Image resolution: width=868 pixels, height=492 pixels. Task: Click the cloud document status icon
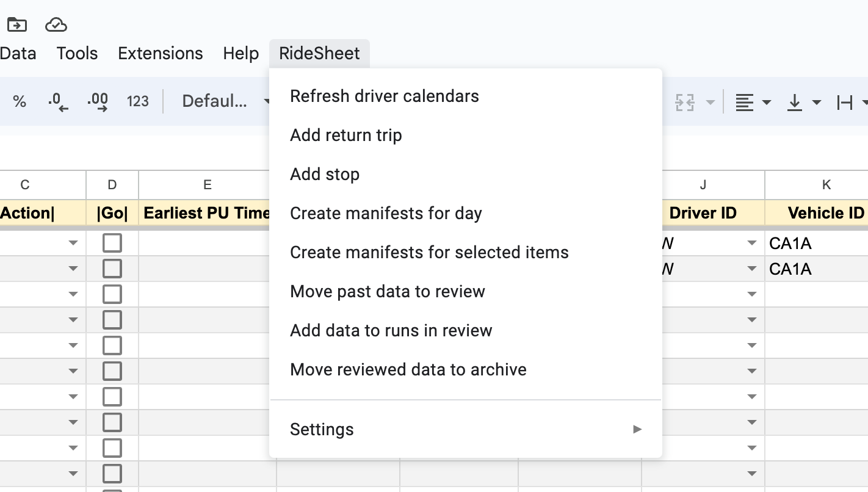click(x=56, y=25)
